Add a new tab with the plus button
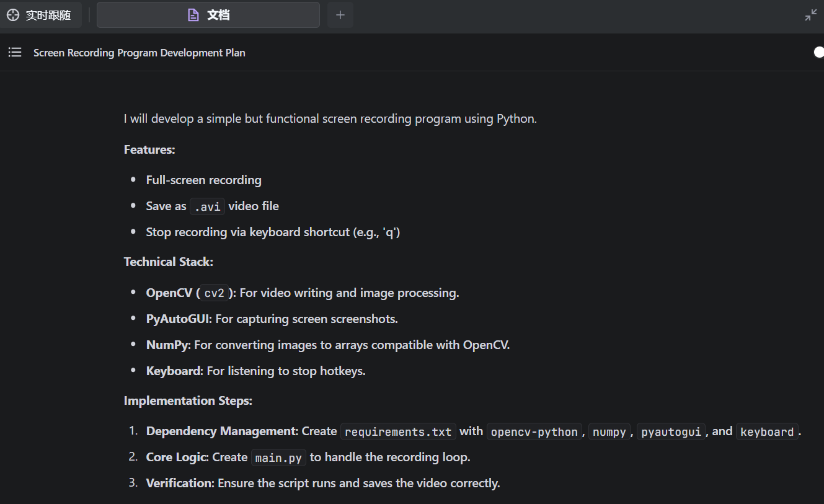This screenshot has width=824, height=504. pos(340,15)
